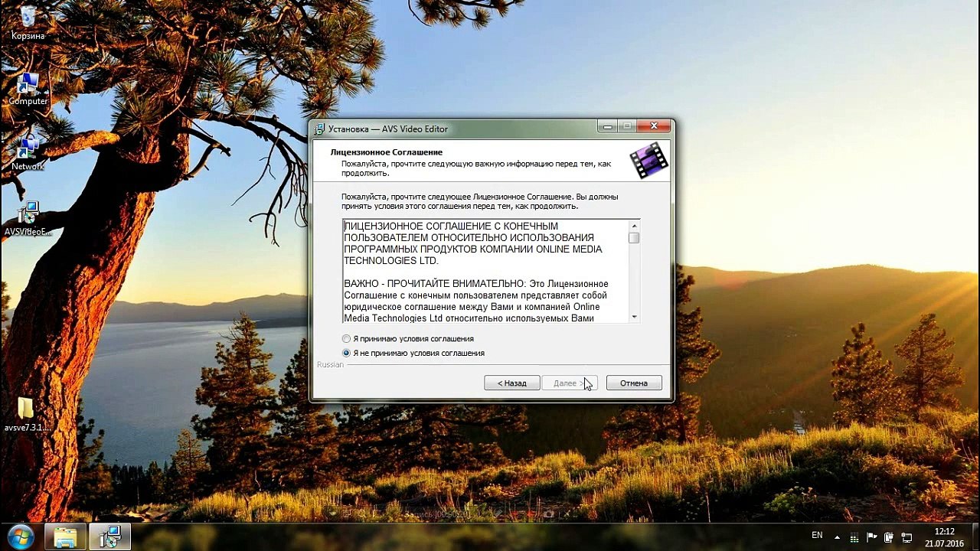Click the license scrollbar thumb
This screenshot has width=980, height=551.
(x=634, y=238)
